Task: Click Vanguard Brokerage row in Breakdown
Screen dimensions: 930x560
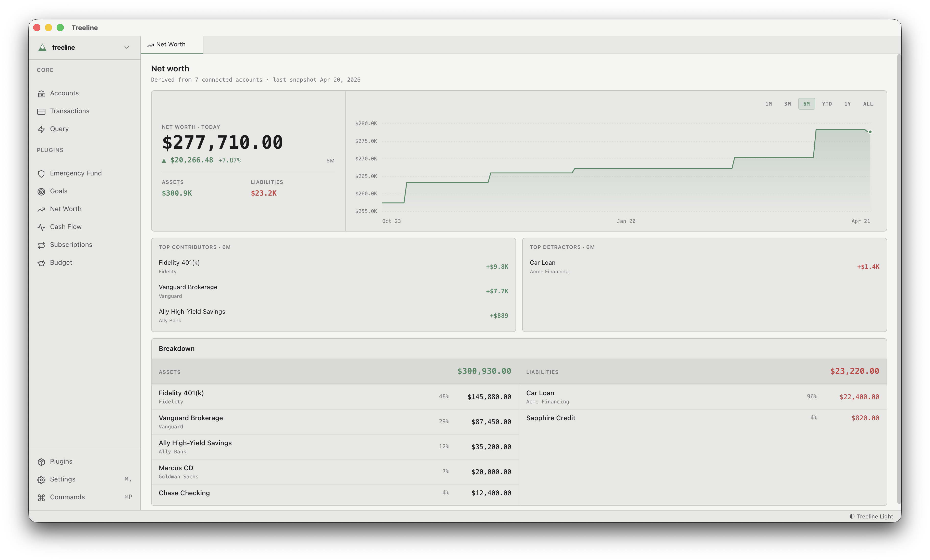Action: [335, 422]
